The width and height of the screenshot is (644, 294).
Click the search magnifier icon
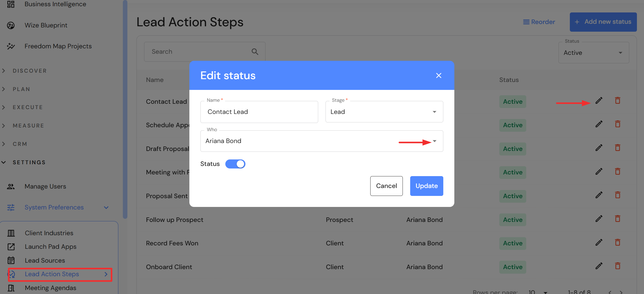255,52
